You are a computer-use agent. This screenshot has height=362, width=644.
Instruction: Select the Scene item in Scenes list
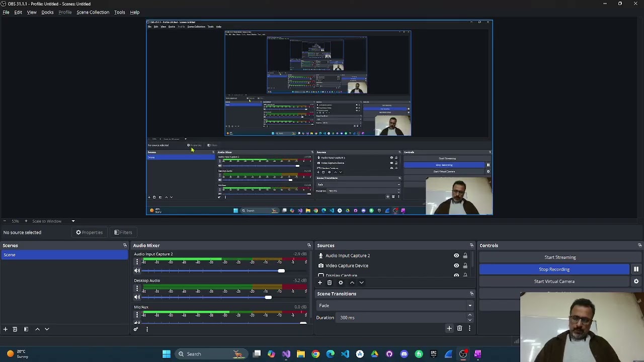[64, 255]
